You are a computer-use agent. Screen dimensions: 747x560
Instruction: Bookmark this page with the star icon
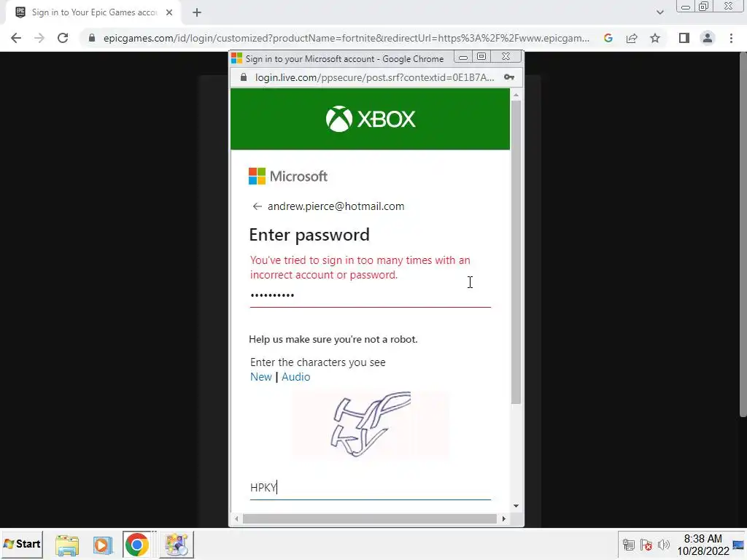coord(655,38)
